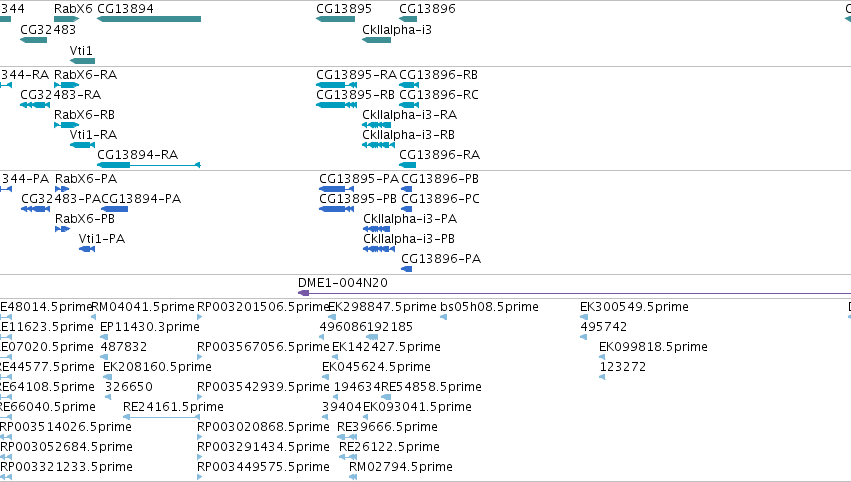
Task: Select the CG13895-PA protein feature
Action: tap(336, 189)
